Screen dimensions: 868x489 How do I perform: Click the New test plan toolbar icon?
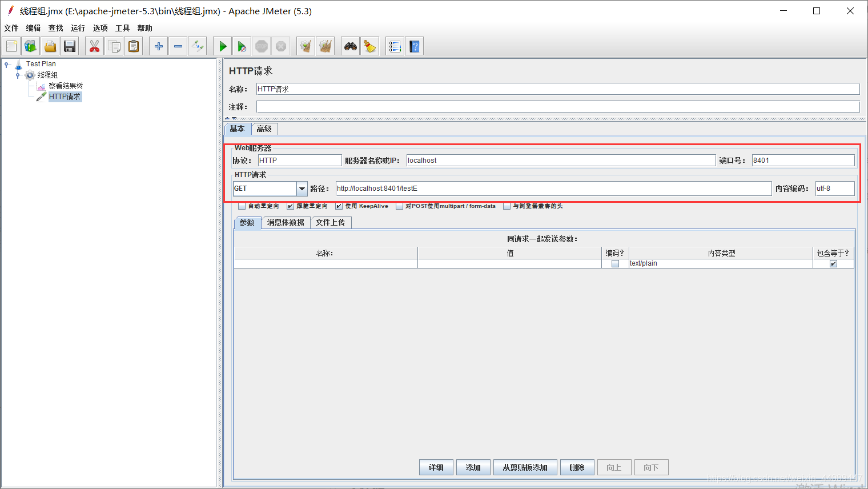click(x=11, y=46)
